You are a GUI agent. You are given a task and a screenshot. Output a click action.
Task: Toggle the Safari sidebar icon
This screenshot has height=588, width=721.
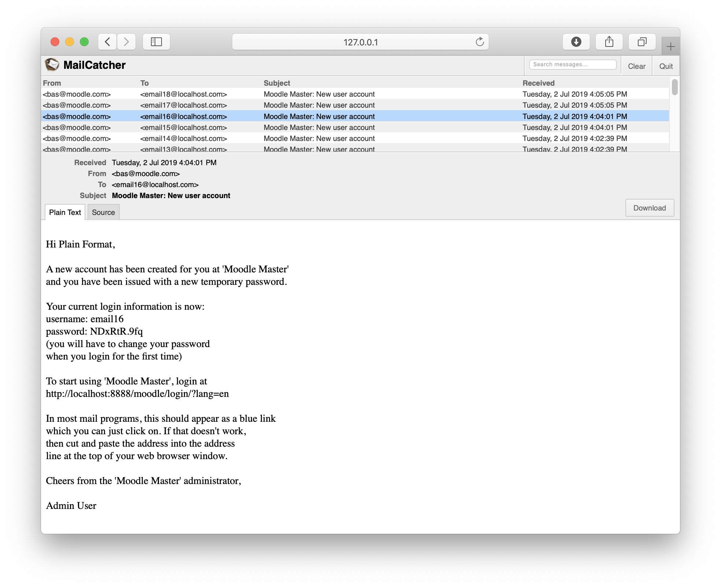point(156,42)
